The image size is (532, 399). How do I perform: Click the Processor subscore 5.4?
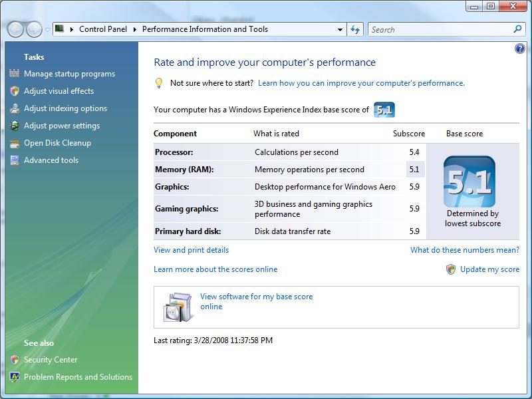tap(414, 152)
